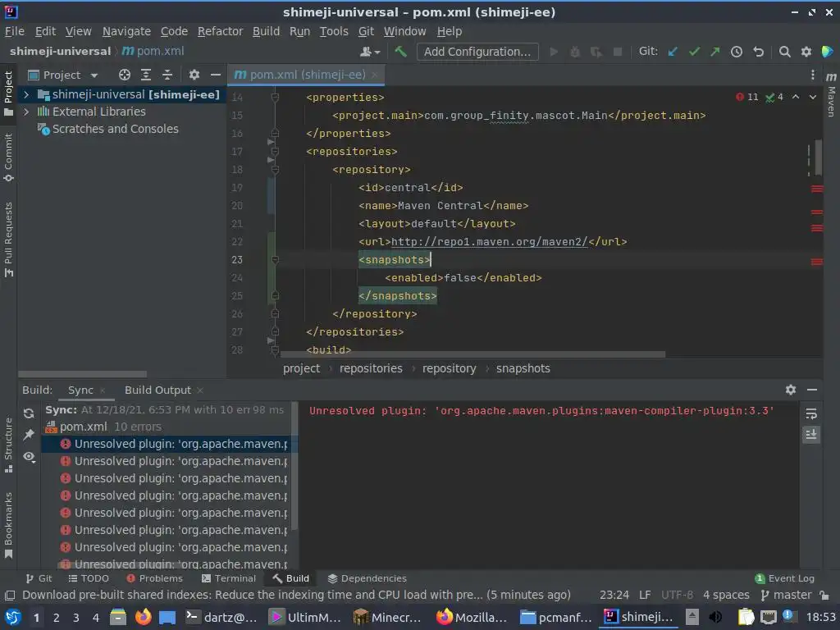Screen dimensions: 840x630
Task: Change the 4 spaces indent setting
Action: [x=726, y=595]
